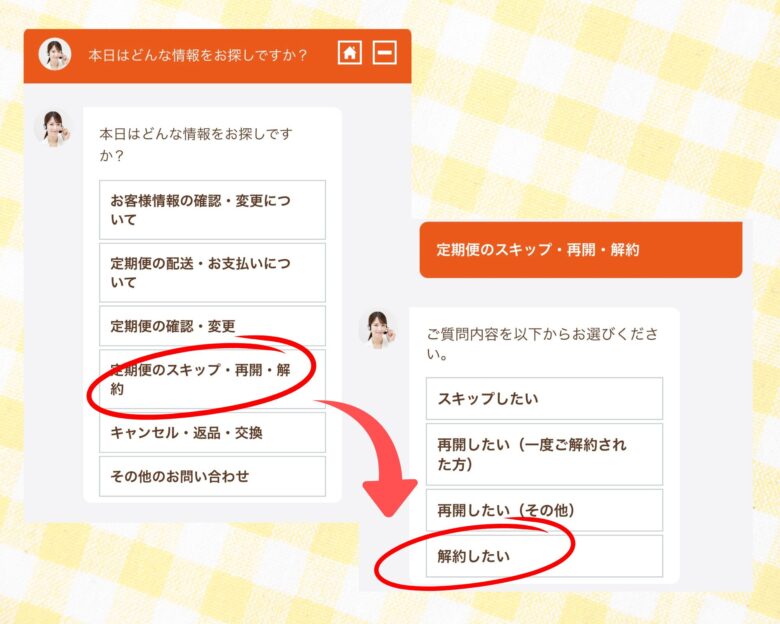Select 再開したい（一度ご解約された方） option

click(x=544, y=454)
